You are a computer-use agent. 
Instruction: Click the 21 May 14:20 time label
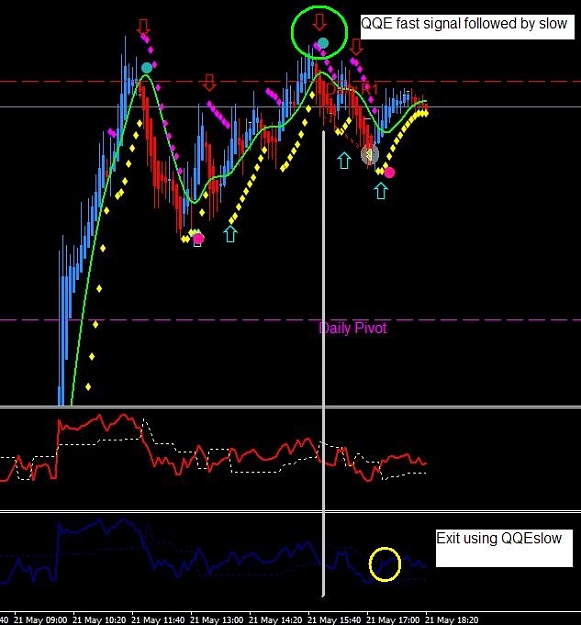[x=275, y=620]
